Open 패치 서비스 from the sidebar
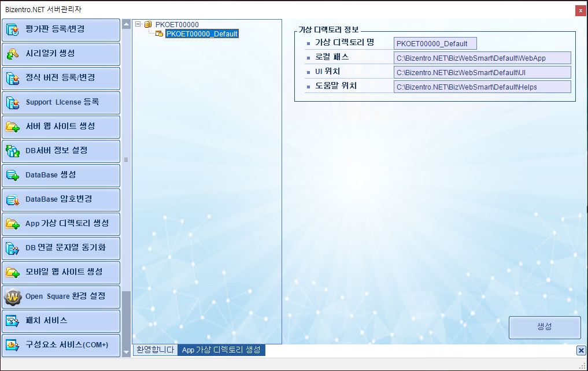This screenshot has width=588, height=371. [61, 321]
